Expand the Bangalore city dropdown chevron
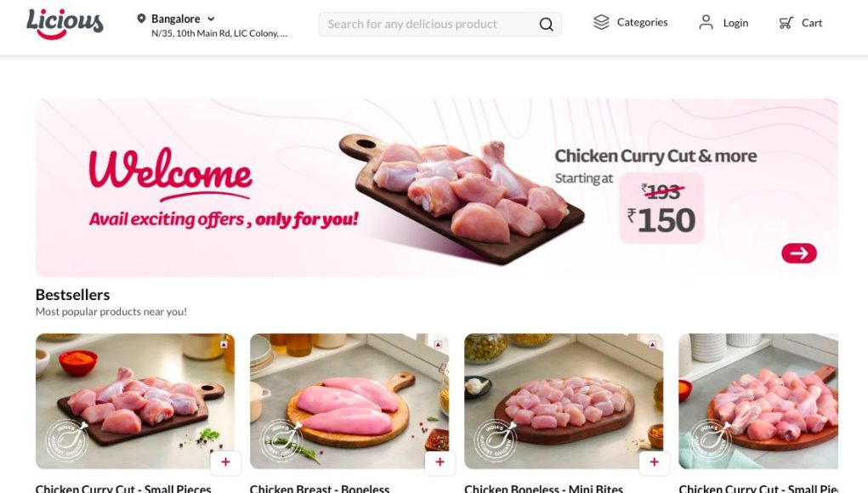Viewport: 868px width, 493px height. pyautogui.click(x=211, y=19)
